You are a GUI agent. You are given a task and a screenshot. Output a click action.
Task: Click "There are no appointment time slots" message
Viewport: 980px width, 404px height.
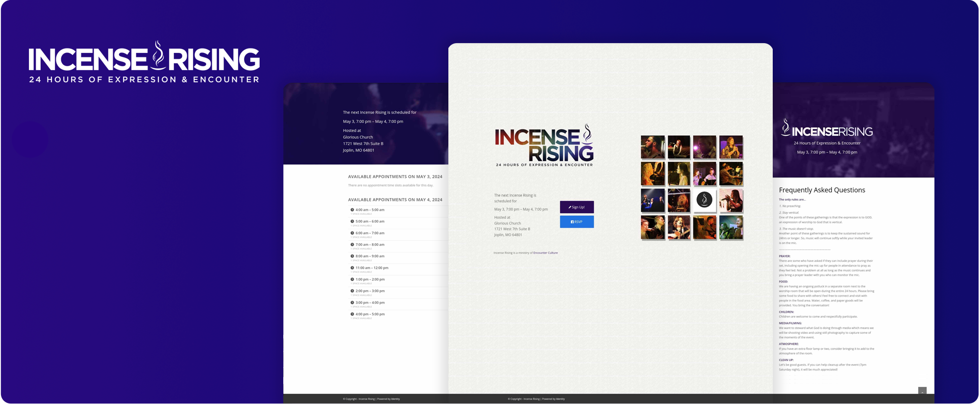click(391, 185)
